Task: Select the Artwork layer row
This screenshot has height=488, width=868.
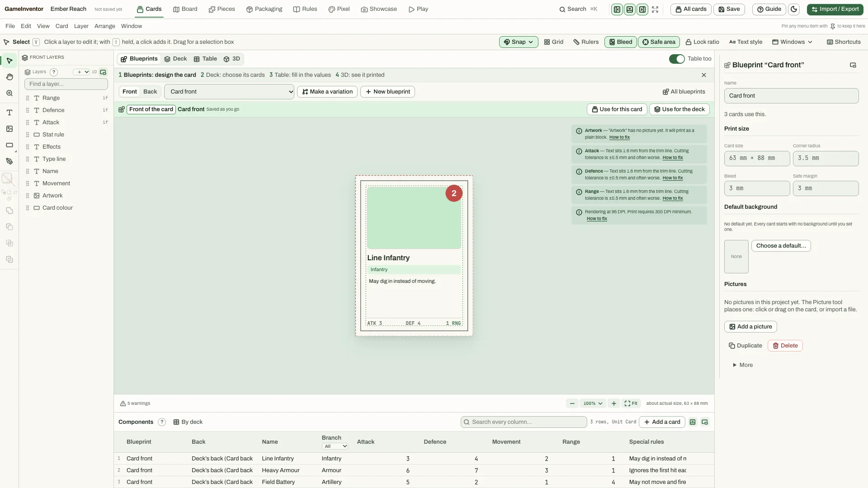Action: (x=66, y=196)
